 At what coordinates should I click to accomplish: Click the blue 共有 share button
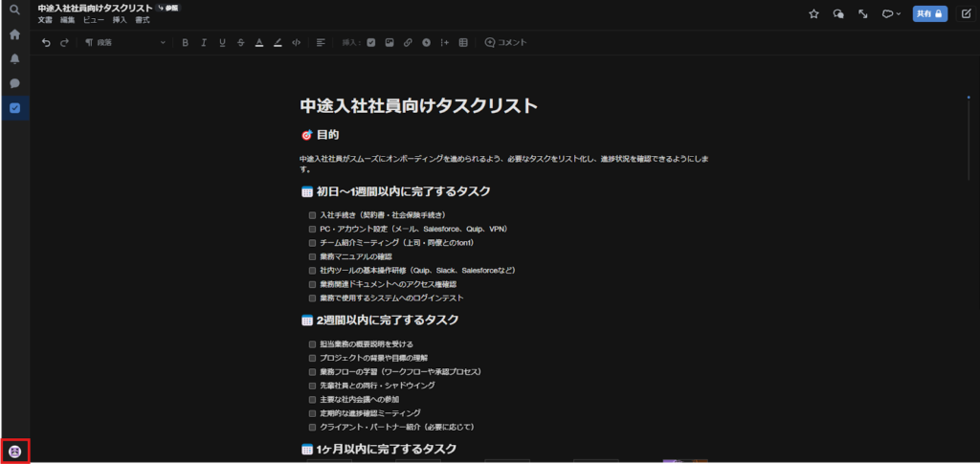929,13
